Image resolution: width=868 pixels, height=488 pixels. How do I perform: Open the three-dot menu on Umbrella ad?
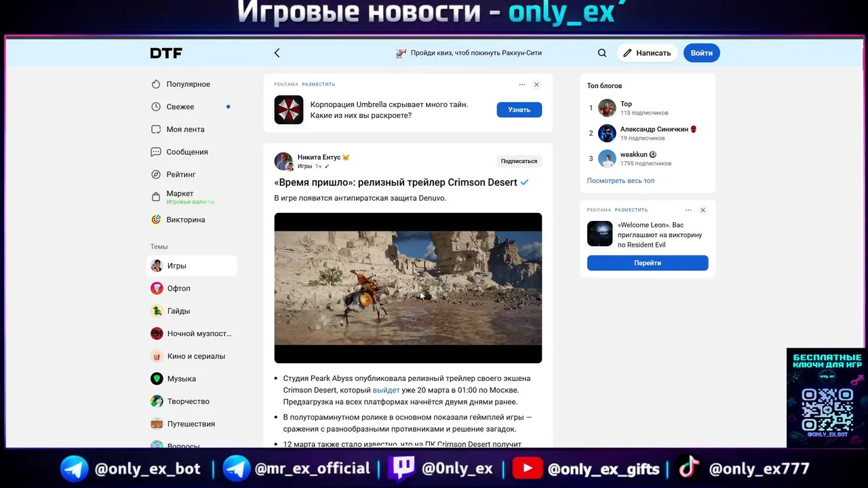click(521, 85)
